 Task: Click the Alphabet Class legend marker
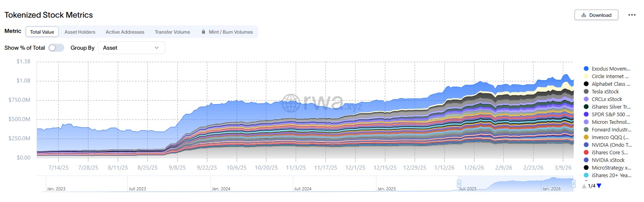(x=586, y=84)
